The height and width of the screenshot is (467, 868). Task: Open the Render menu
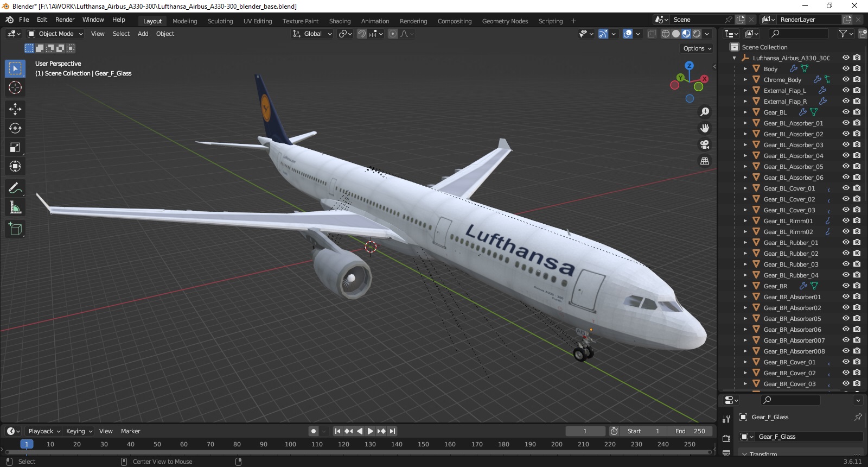(65, 20)
